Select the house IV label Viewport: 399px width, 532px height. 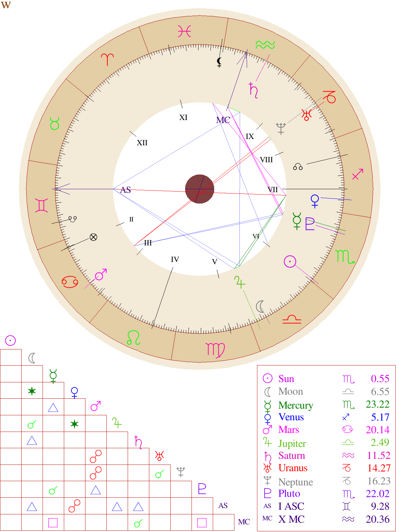coord(175,259)
